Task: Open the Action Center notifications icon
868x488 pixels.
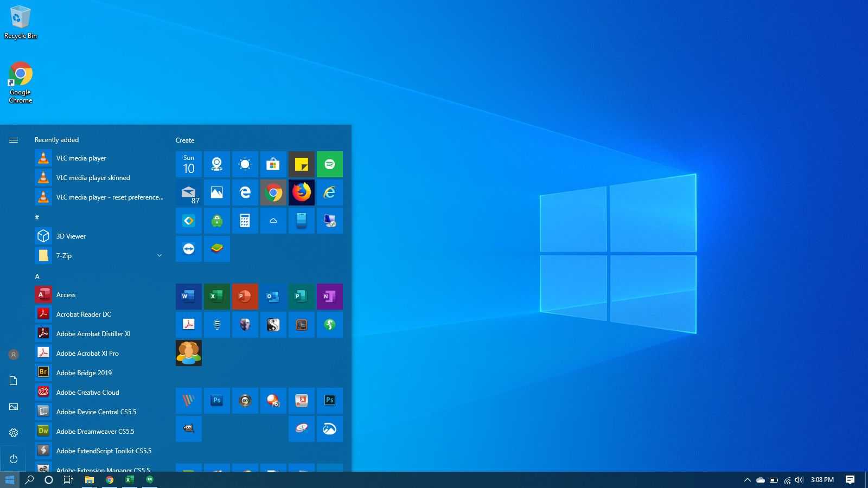Action: (850, 480)
